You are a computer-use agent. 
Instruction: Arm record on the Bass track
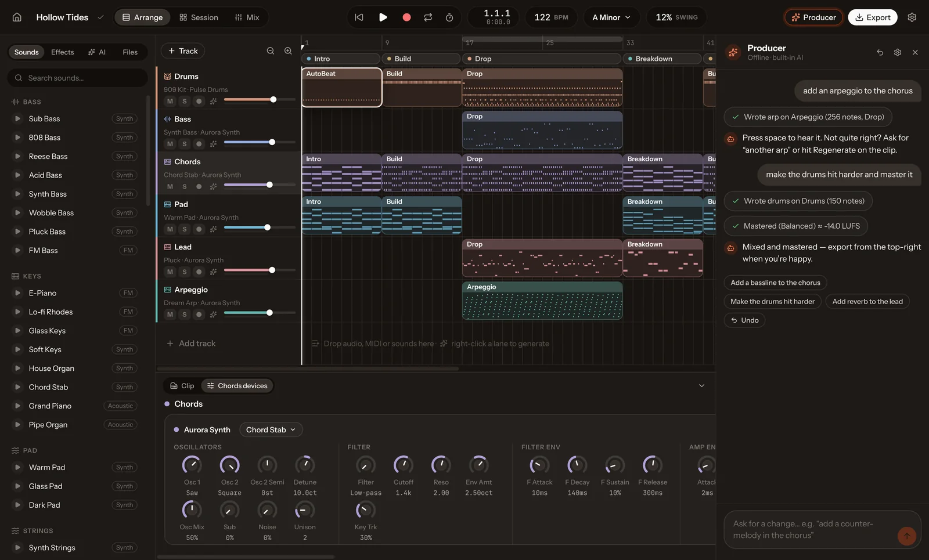[x=199, y=144]
